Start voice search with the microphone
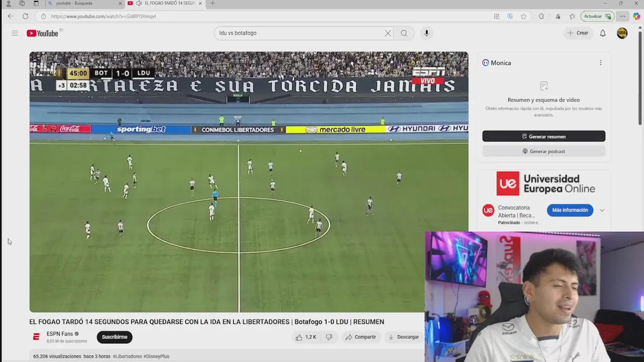 coord(427,33)
